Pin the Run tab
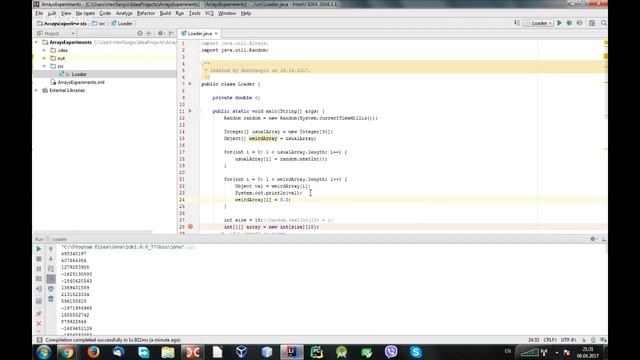 [39, 313]
